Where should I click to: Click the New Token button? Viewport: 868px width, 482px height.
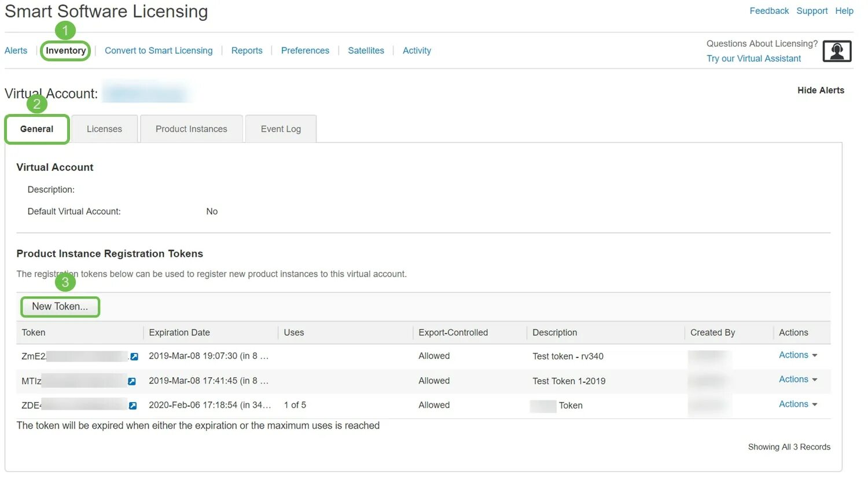coord(60,307)
